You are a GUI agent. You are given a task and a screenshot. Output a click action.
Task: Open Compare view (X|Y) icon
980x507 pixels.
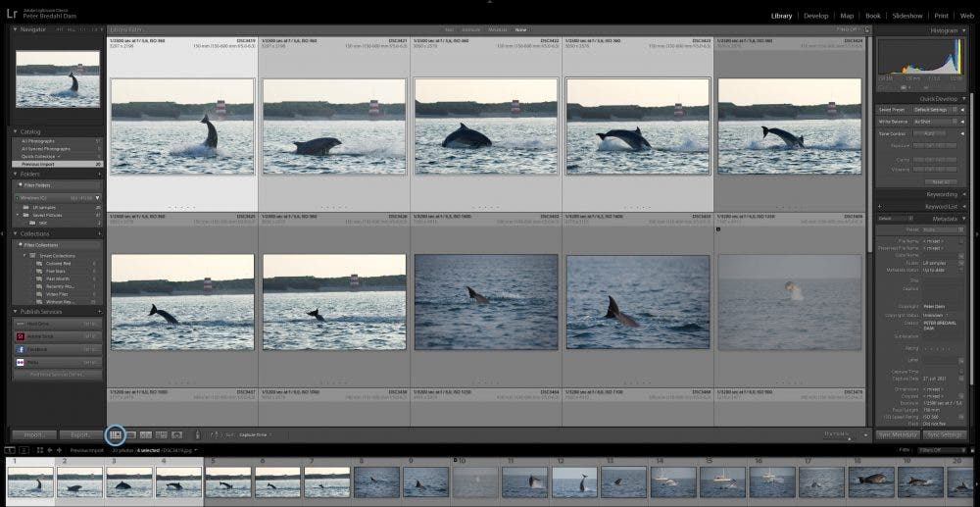(146, 434)
